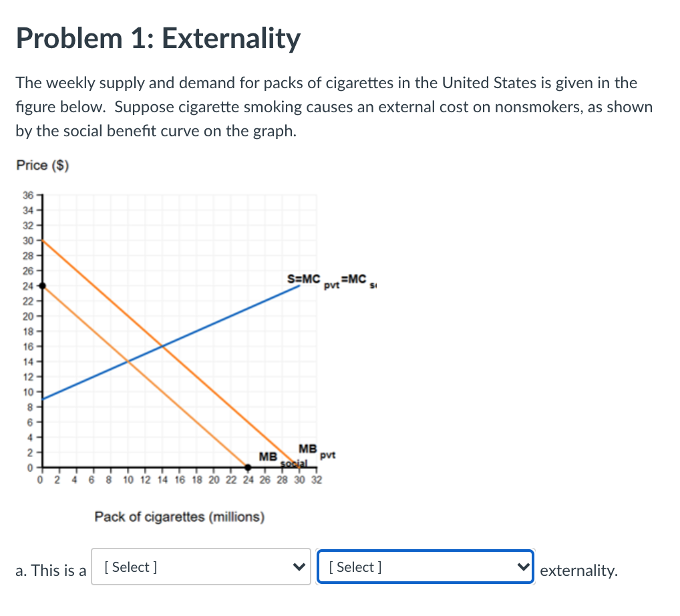Click the chevron arrow of the first dropdown
The height and width of the screenshot is (616, 680).
click(x=299, y=567)
